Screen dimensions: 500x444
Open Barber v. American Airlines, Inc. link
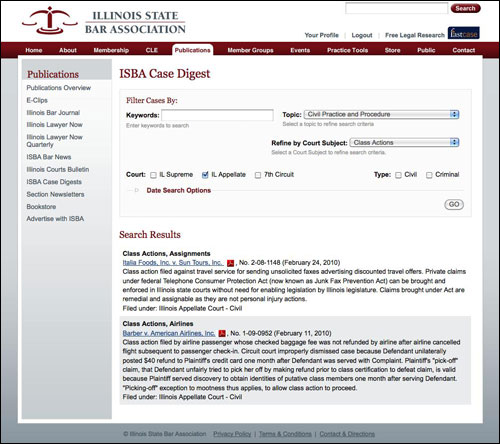tap(169, 333)
